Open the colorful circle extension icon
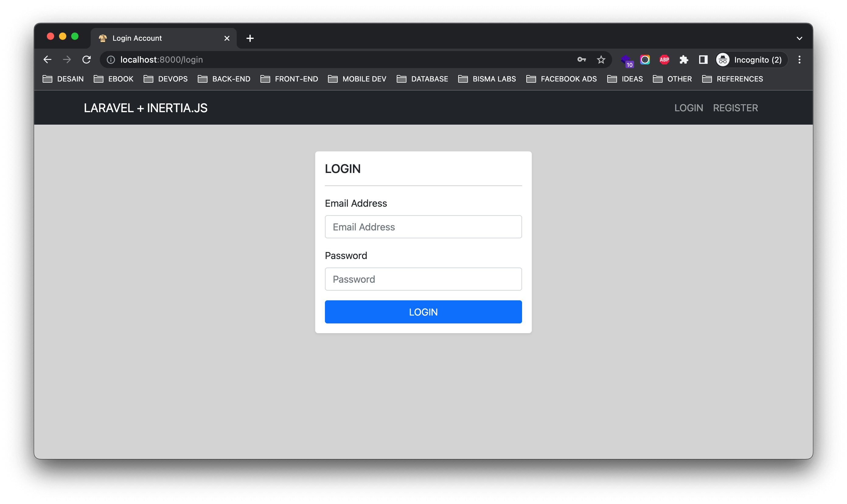This screenshot has height=504, width=847. tap(645, 60)
